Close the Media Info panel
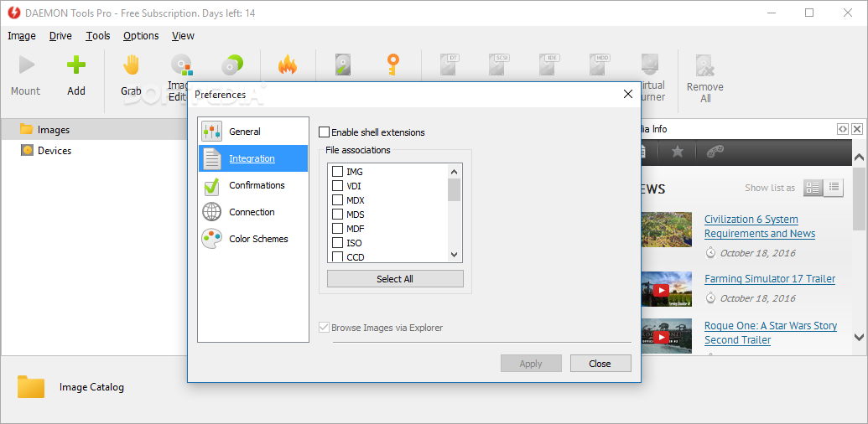 click(856, 129)
